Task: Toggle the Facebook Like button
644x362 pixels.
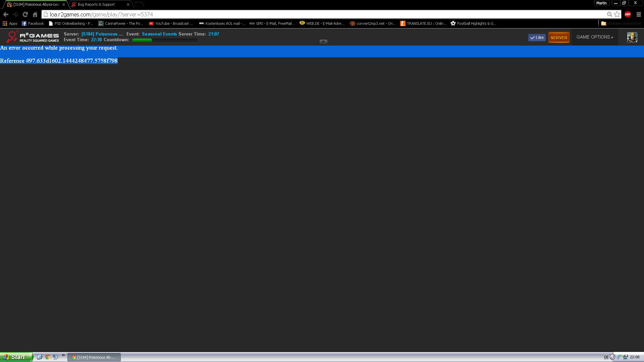Action: pos(537,38)
